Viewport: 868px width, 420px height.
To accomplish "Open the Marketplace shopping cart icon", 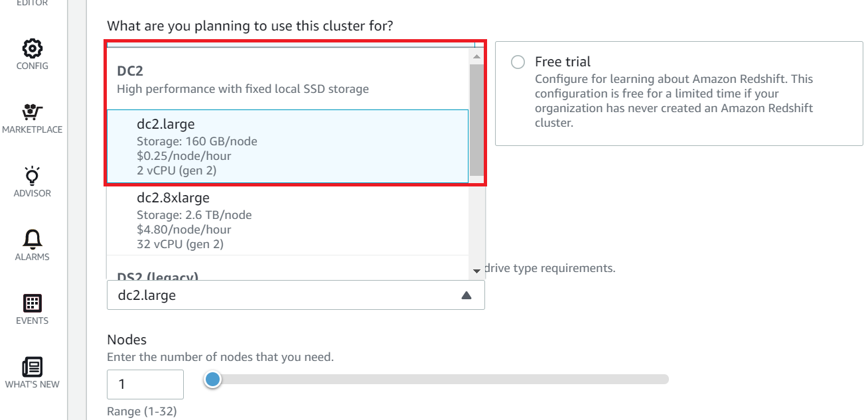I will pos(32,113).
